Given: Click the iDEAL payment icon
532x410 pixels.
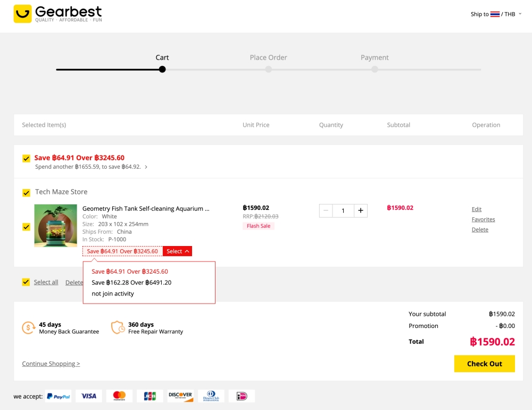Looking at the screenshot, I should [242, 396].
